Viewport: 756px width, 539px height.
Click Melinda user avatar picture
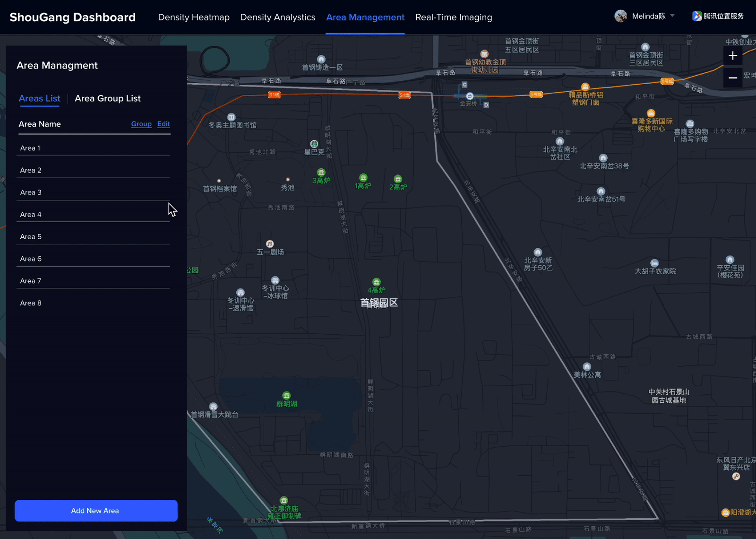[620, 16]
